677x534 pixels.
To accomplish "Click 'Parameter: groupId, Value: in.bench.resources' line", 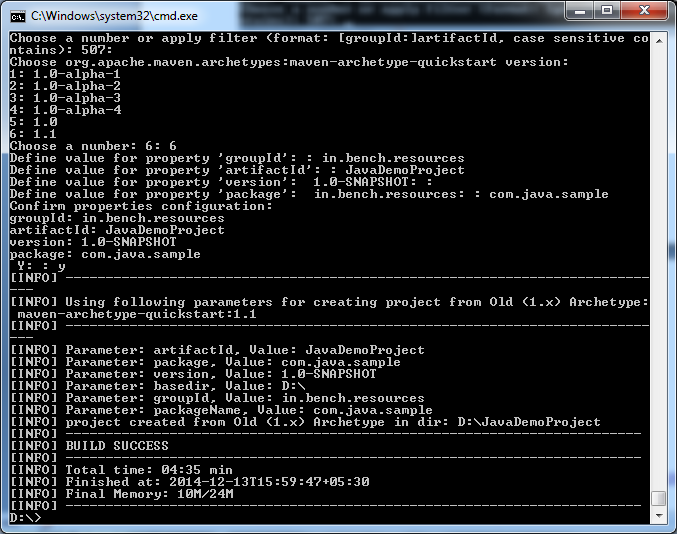I will pyautogui.click(x=217, y=398).
